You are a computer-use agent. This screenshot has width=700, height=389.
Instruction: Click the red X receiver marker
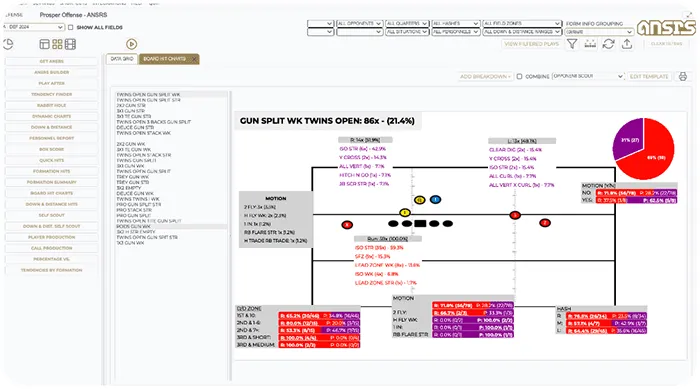347,225
